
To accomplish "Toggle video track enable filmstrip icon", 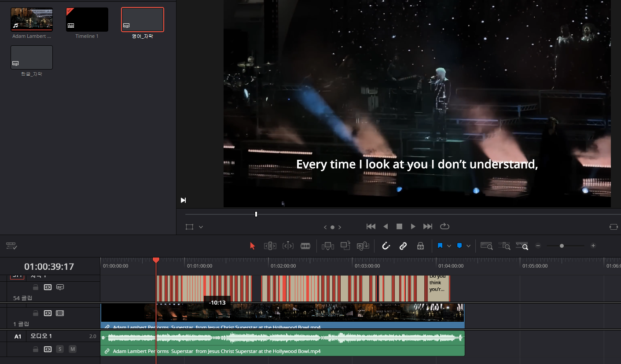I will click(x=60, y=313).
